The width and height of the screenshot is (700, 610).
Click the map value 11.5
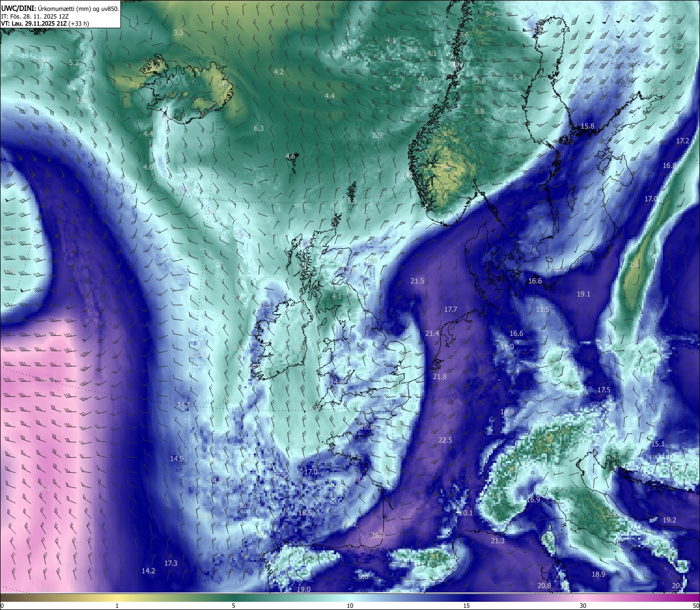click(x=542, y=310)
